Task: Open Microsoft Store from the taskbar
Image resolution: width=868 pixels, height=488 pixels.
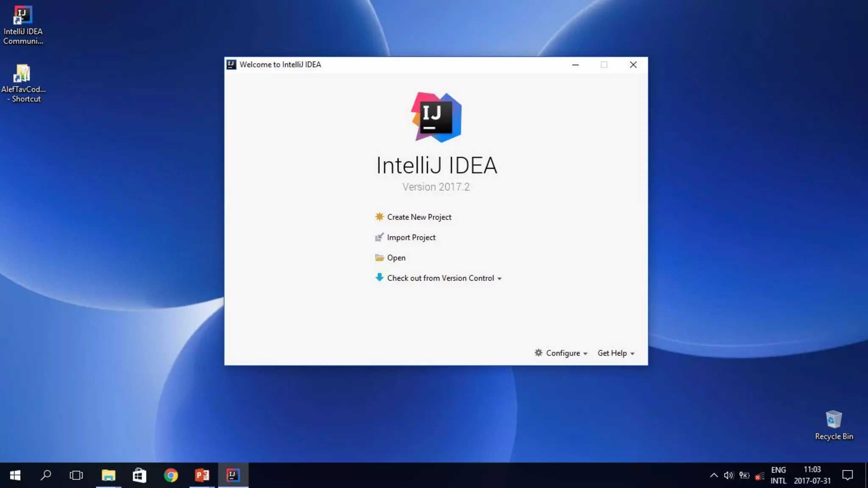Action: tap(139, 475)
